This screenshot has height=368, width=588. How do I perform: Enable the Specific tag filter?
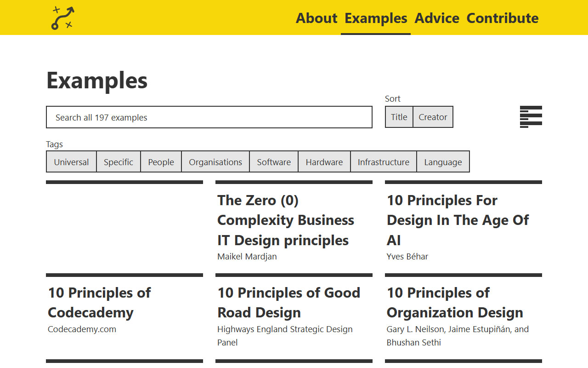(118, 161)
